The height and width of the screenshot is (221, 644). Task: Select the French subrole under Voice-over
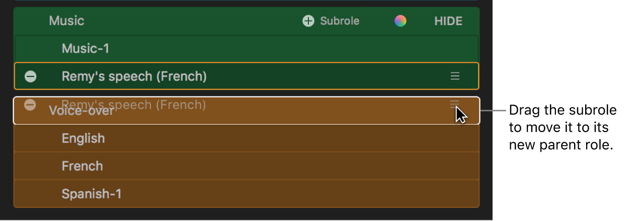tap(82, 166)
